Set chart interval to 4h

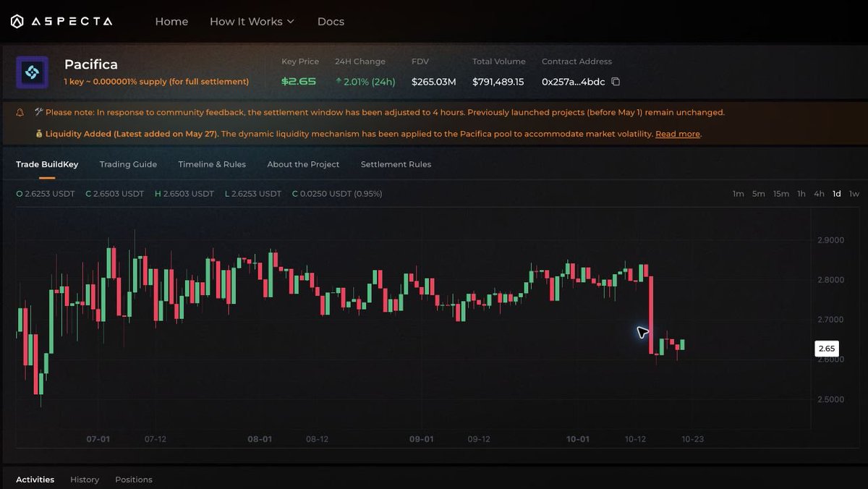(819, 194)
